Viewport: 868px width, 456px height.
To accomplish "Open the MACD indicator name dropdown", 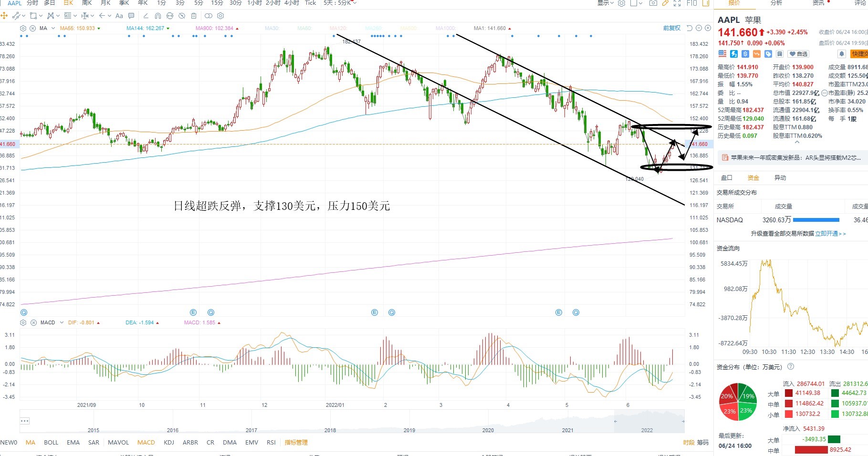I will coord(61,322).
